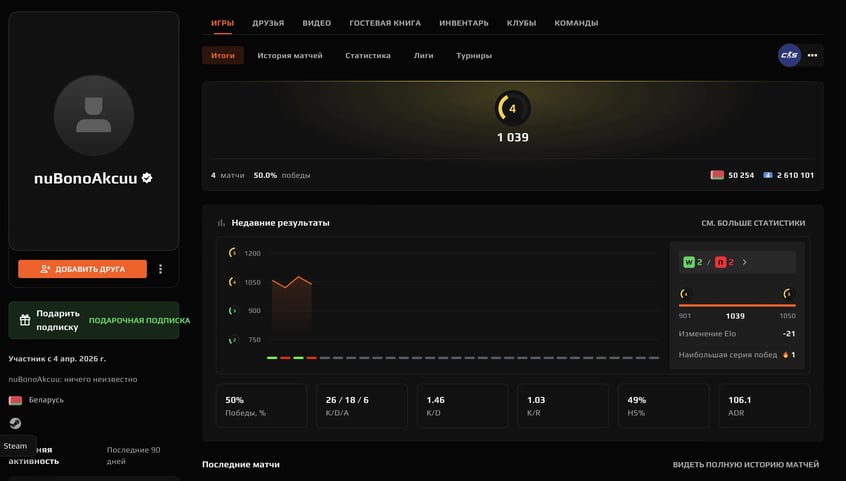Screen dimensions: 846x481
Task: Click the Подарочная подписка green label
Action: (x=139, y=321)
